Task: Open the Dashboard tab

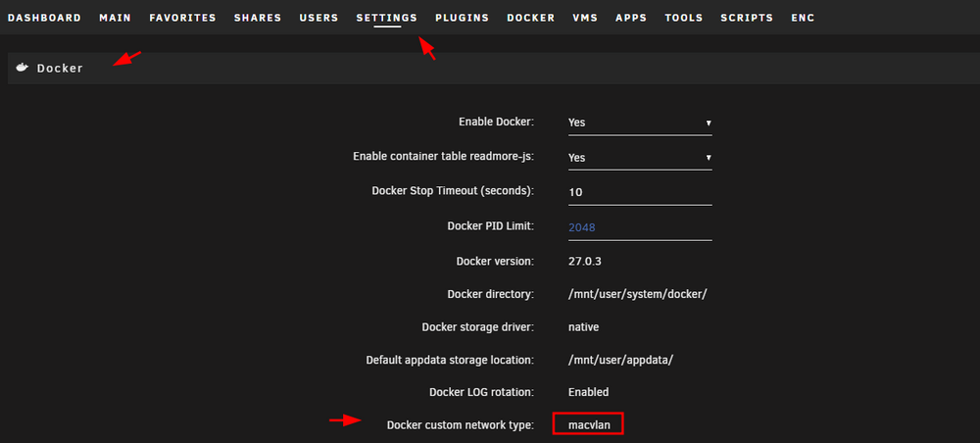Action: pos(44,18)
